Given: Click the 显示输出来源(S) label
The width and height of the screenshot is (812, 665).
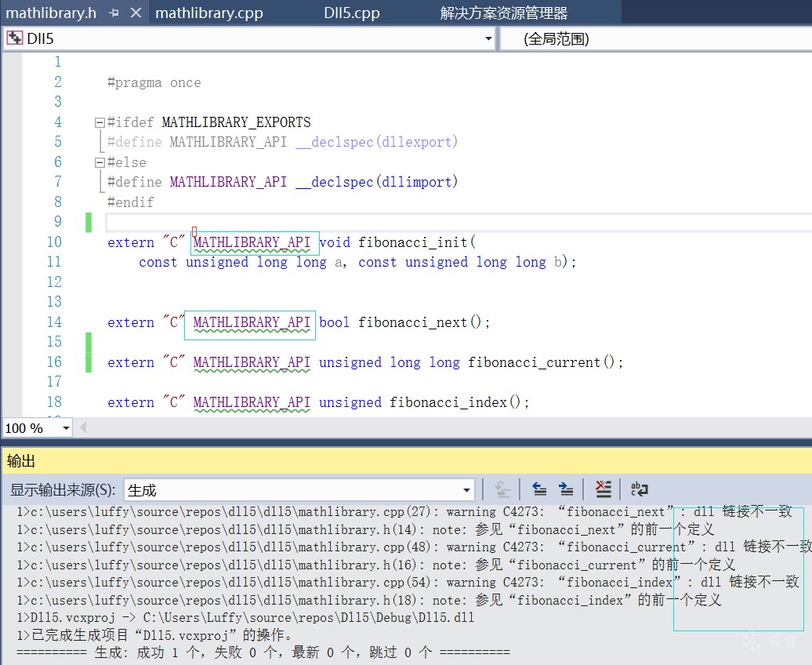Looking at the screenshot, I should tap(63, 490).
